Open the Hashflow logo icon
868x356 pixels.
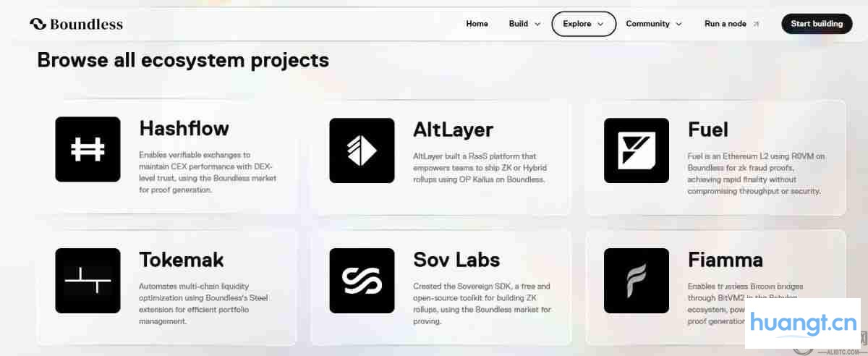(88, 149)
